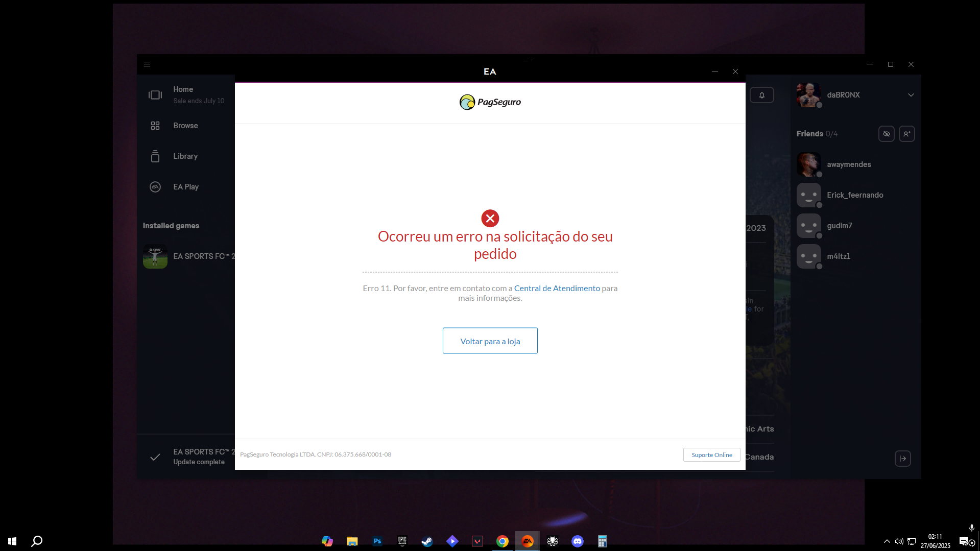Screen dimensions: 980x551
Task: Select EA Play in the sidebar
Action: click(x=185, y=187)
